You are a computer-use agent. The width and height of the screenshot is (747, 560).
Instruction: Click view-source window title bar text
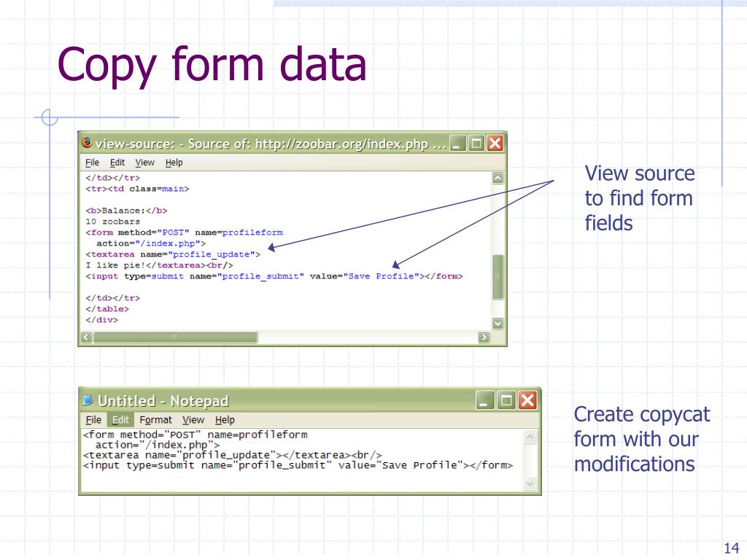[x=270, y=144]
